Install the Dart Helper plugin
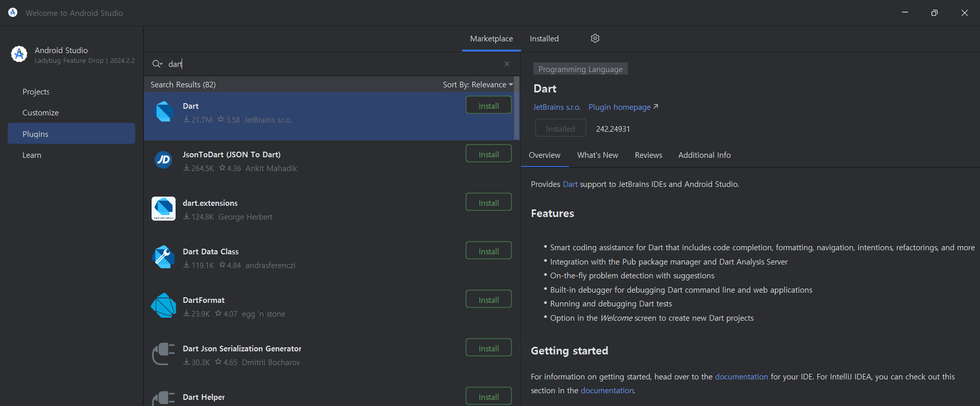 [488, 397]
